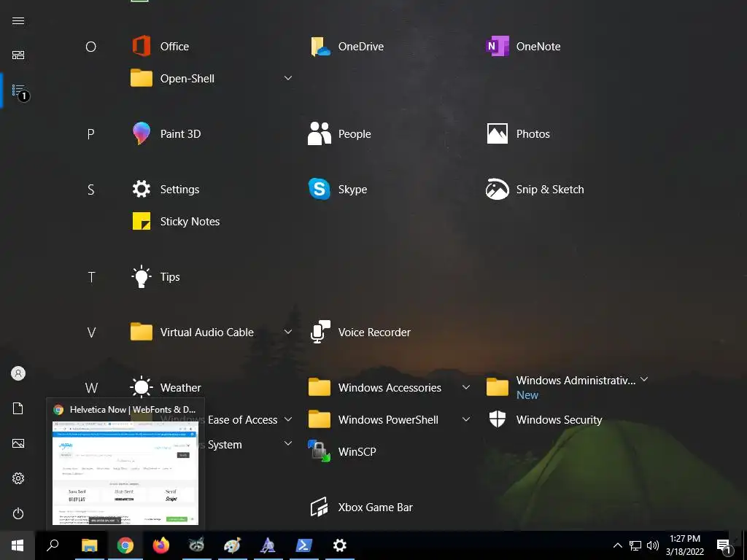Open the Weather app
The image size is (747, 560).
coord(166,387)
